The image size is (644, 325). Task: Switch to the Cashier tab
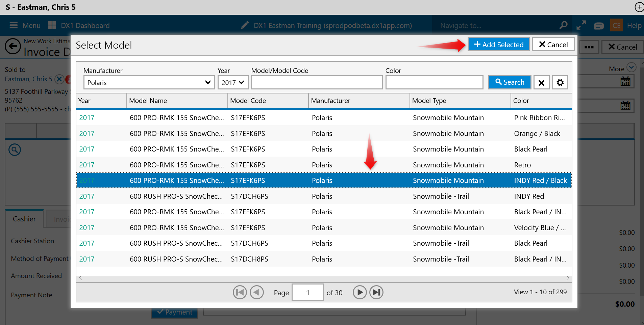pyautogui.click(x=24, y=219)
